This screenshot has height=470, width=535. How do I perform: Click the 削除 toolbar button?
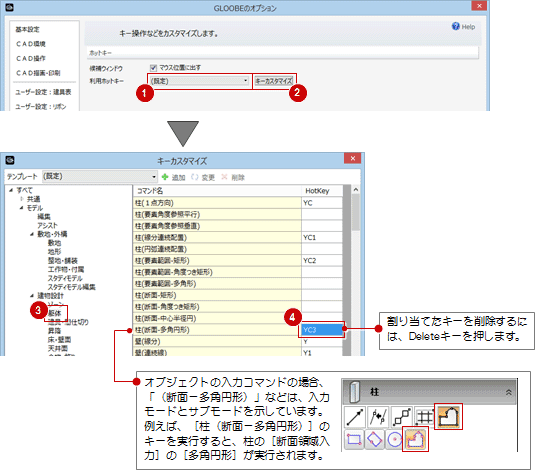pos(233,177)
